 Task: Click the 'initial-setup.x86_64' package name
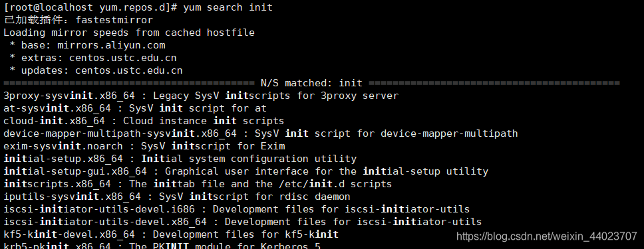(63, 159)
